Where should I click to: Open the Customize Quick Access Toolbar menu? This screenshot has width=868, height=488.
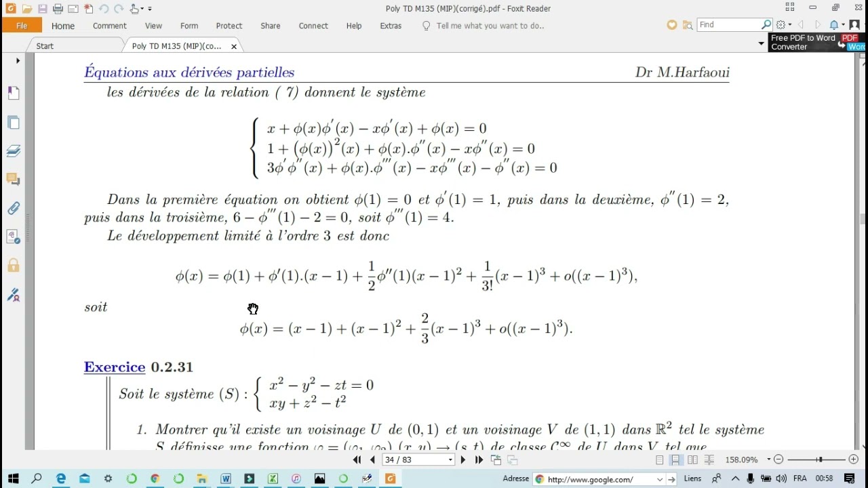(150, 9)
